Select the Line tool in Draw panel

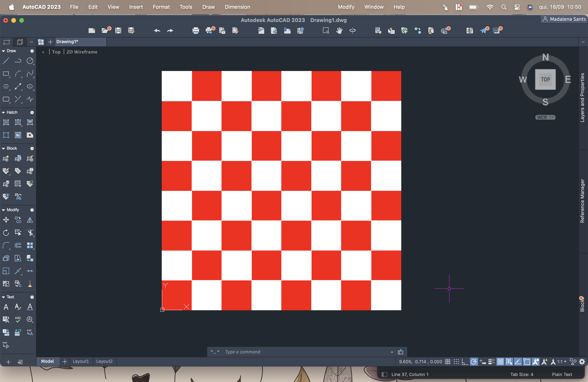click(x=6, y=61)
